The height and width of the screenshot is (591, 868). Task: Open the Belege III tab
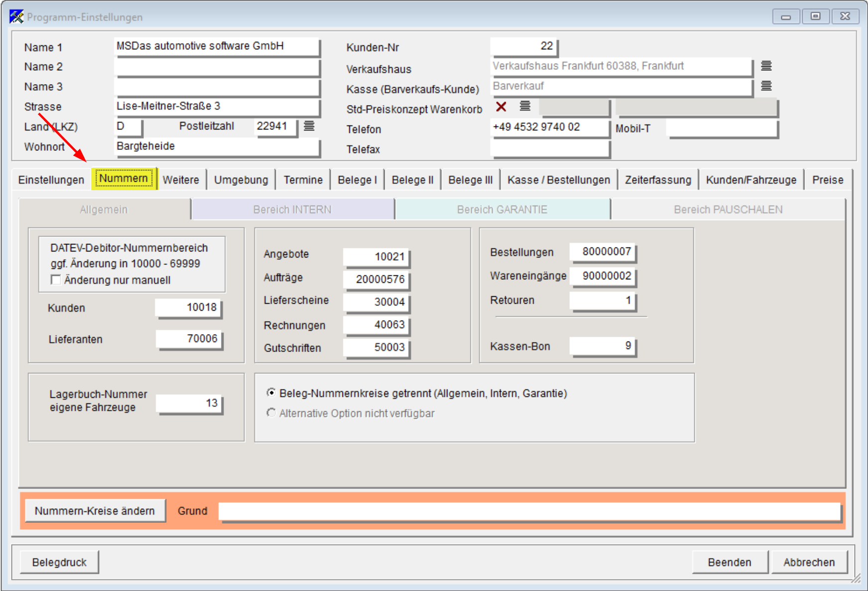(x=470, y=180)
